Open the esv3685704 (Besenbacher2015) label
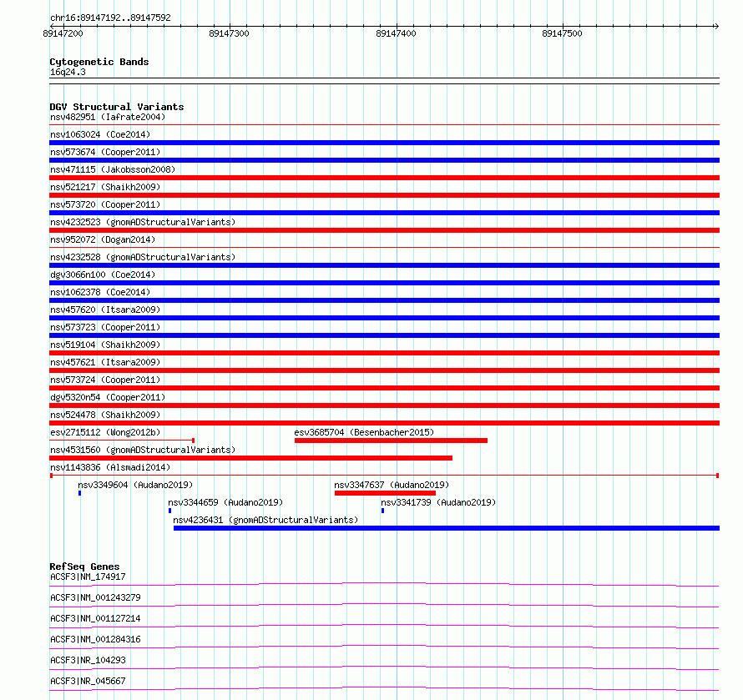The image size is (743, 700). [364, 432]
